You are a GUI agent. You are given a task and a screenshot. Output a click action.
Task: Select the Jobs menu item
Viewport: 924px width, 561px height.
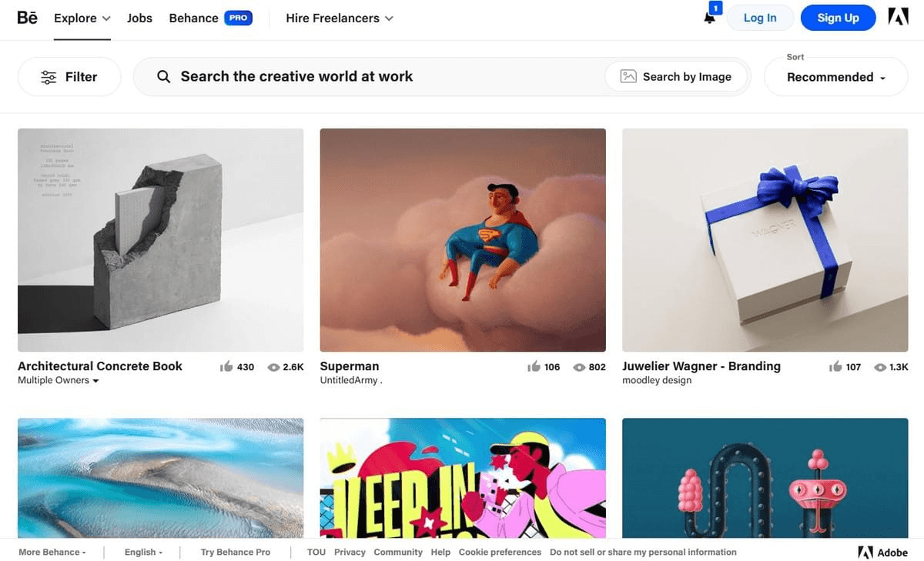(139, 18)
